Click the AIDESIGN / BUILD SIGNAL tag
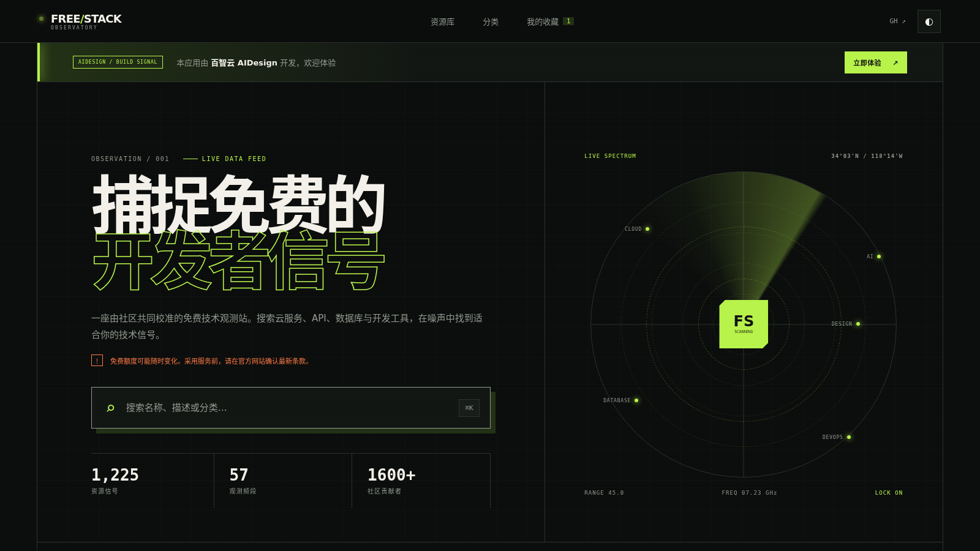The width and height of the screenshot is (980, 551). coord(118,62)
